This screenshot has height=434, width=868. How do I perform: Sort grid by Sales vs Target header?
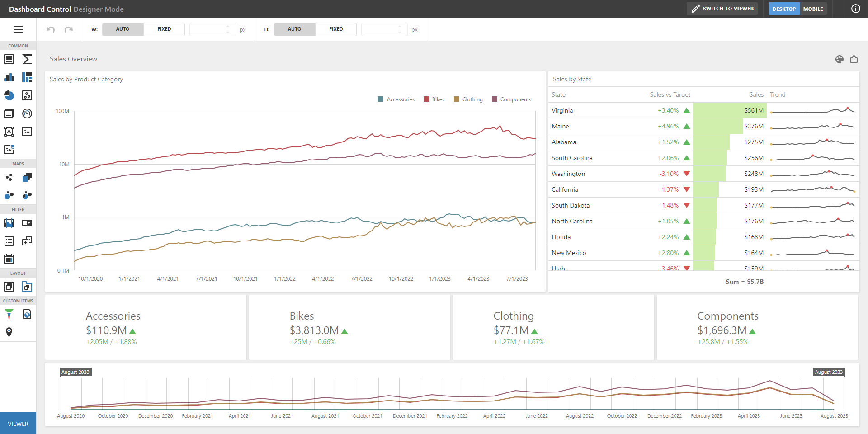[x=670, y=95]
